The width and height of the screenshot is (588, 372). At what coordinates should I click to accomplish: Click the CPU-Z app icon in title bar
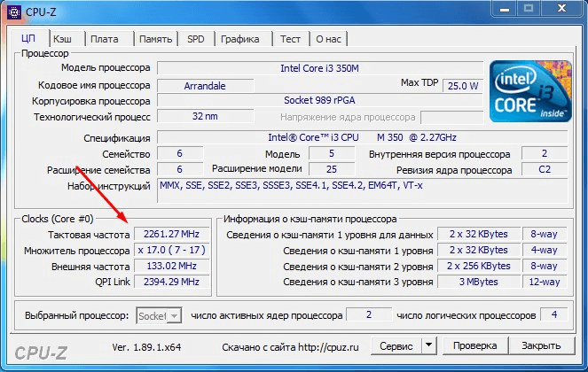pos(14,12)
